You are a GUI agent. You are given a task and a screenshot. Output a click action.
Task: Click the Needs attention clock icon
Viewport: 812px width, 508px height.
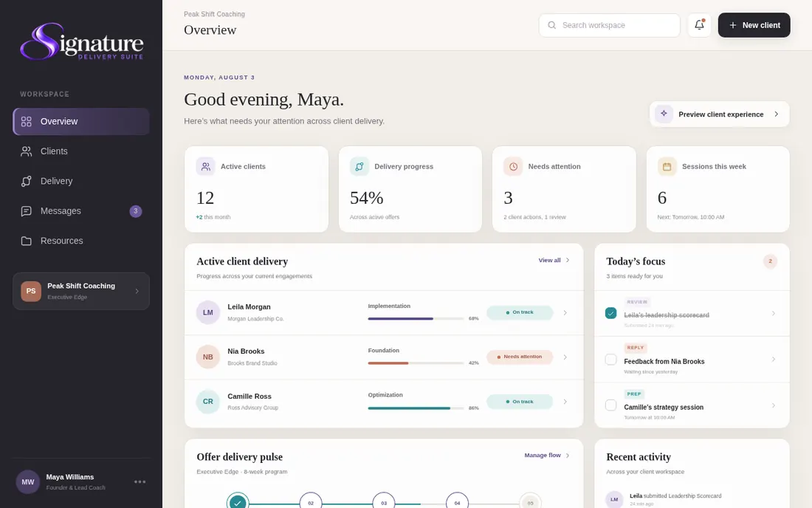[x=513, y=167]
